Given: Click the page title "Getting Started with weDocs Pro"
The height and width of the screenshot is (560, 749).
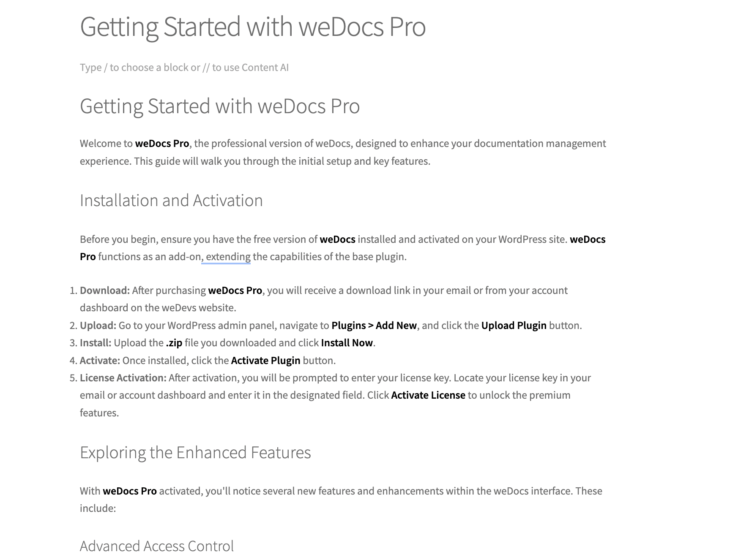Looking at the screenshot, I should pyautogui.click(x=252, y=27).
